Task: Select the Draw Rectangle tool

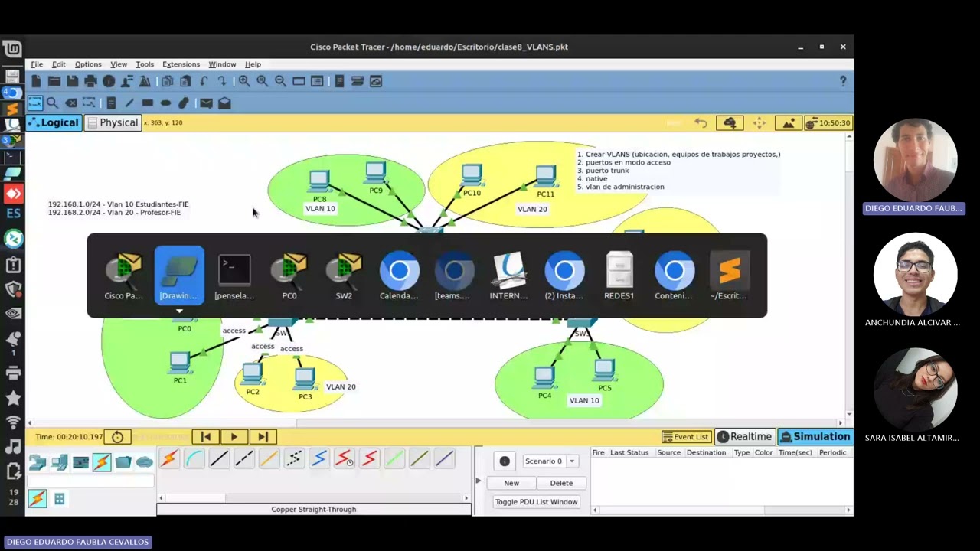Action: tap(147, 103)
